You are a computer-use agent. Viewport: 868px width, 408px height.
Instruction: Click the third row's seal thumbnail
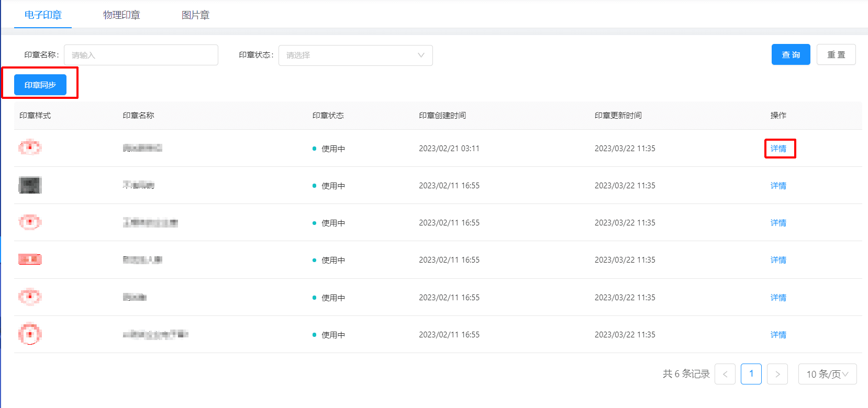tap(30, 222)
